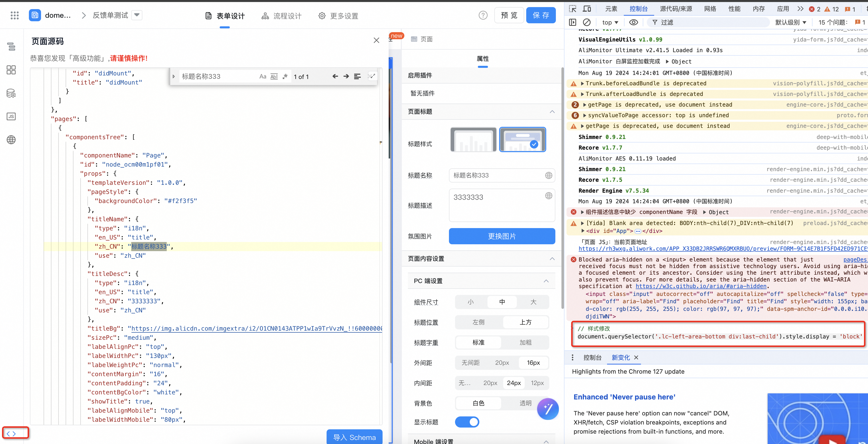Click the DevTools inspect element icon

click(x=573, y=9)
